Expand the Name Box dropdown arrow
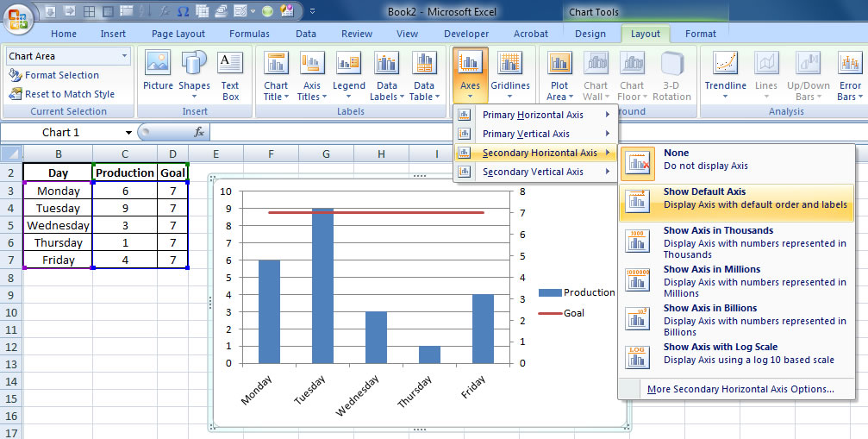Screen dimensions: 868x439 (128, 133)
